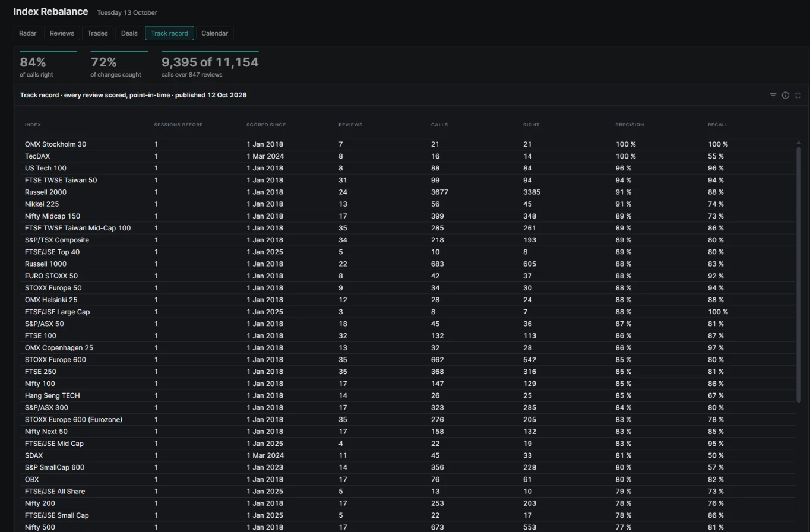This screenshot has height=532, width=810.
Task: Click the Nifty Midcap 150 index
Action: (52, 216)
